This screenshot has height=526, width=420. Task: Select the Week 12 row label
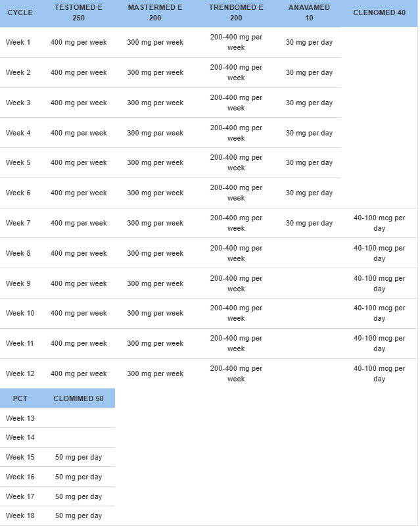point(20,374)
